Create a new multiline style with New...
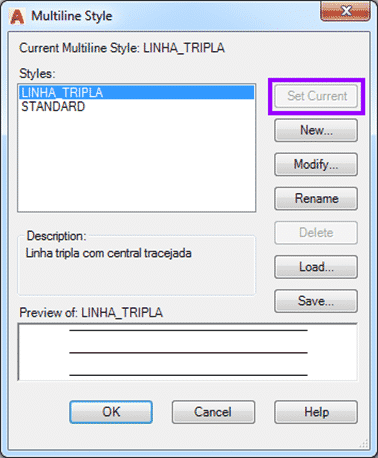This screenshot has height=458, width=378. click(316, 130)
